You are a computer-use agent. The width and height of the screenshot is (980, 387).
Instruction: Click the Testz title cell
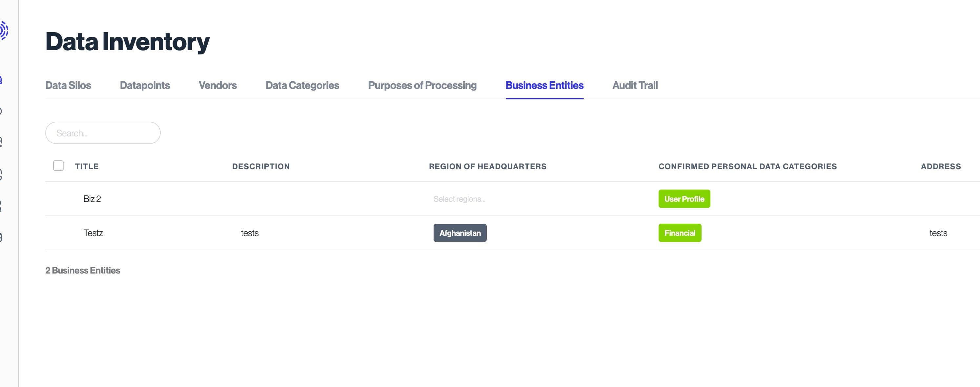pos(93,233)
